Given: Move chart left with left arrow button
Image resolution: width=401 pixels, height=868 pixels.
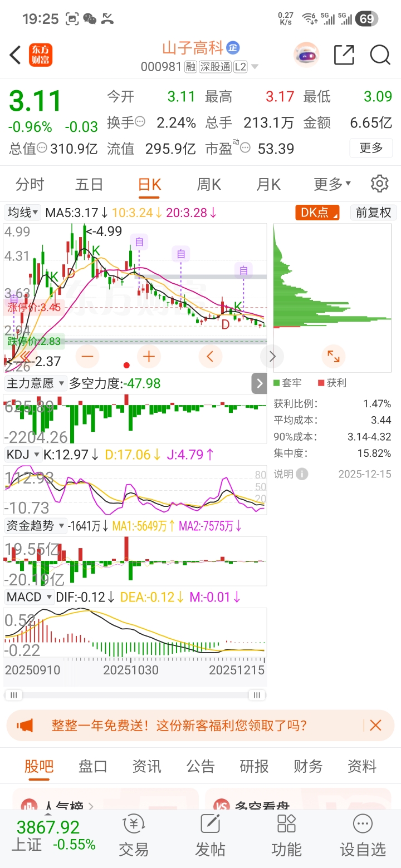Looking at the screenshot, I should tap(210, 356).
